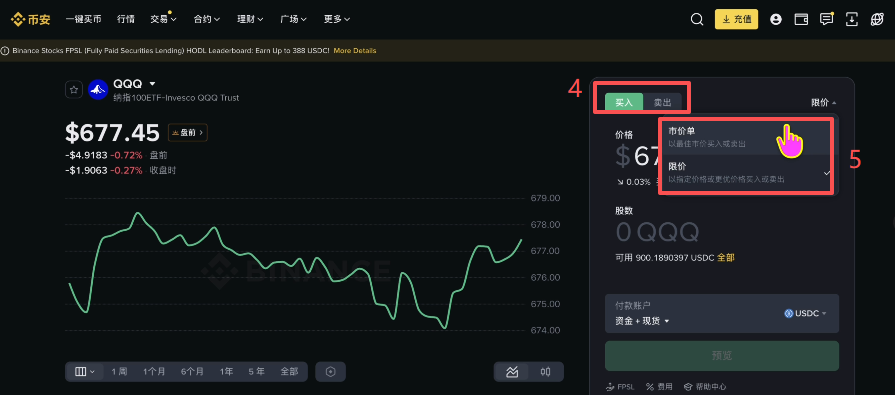
Task: Open the chat messages icon
Action: (x=827, y=19)
